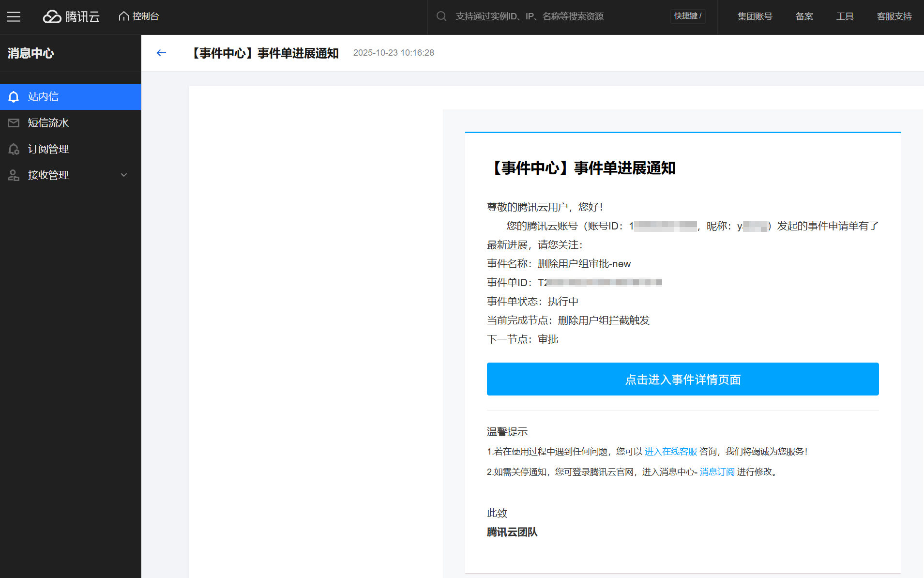The height and width of the screenshot is (578, 924).
Task: Select 短信流水 in the sidebar
Action: coord(48,123)
